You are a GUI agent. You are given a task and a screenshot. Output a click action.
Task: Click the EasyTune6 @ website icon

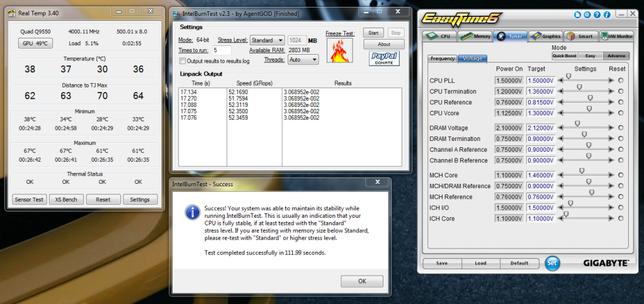click(x=587, y=14)
